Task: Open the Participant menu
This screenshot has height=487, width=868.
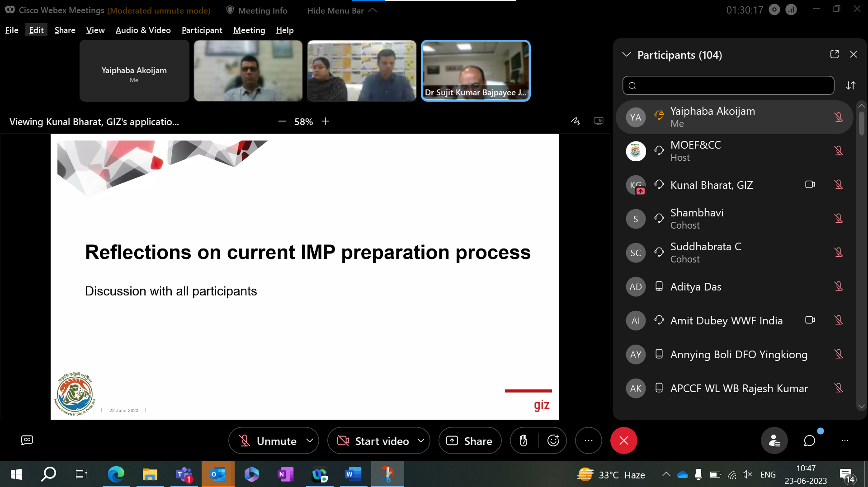Action: (x=202, y=30)
